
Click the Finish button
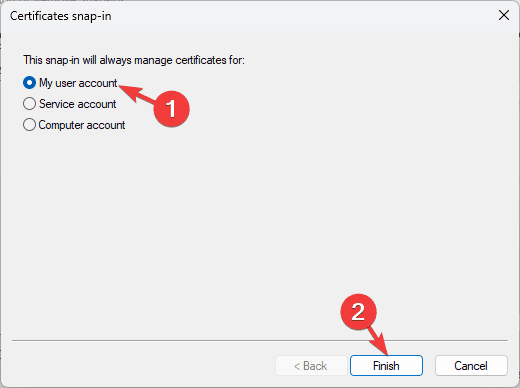coord(386,366)
